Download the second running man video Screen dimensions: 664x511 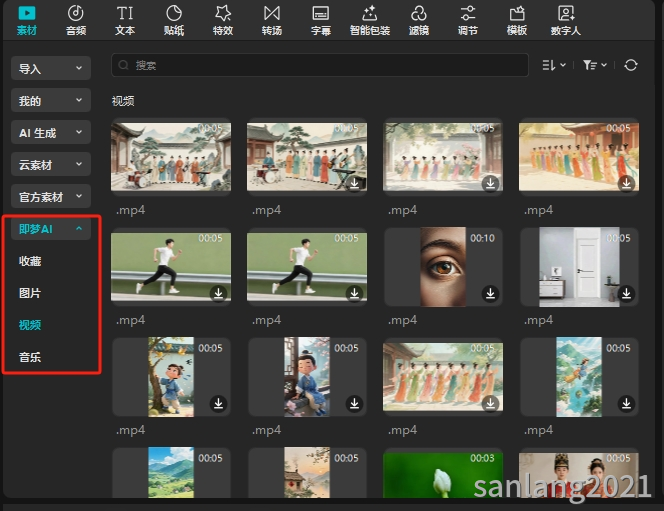354,293
